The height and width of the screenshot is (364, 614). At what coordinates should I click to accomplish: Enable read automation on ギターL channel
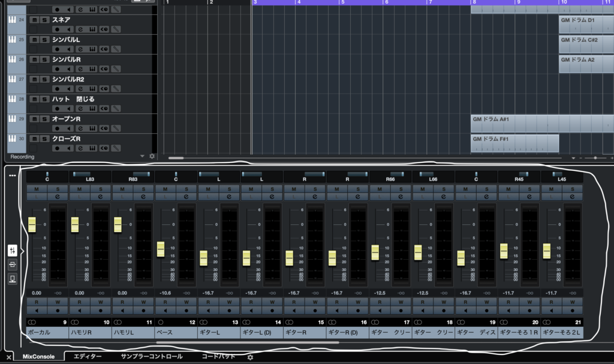tap(208, 302)
